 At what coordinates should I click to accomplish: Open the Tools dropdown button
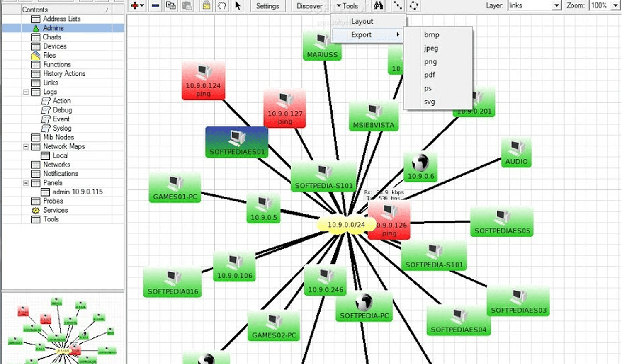tap(347, 6)
